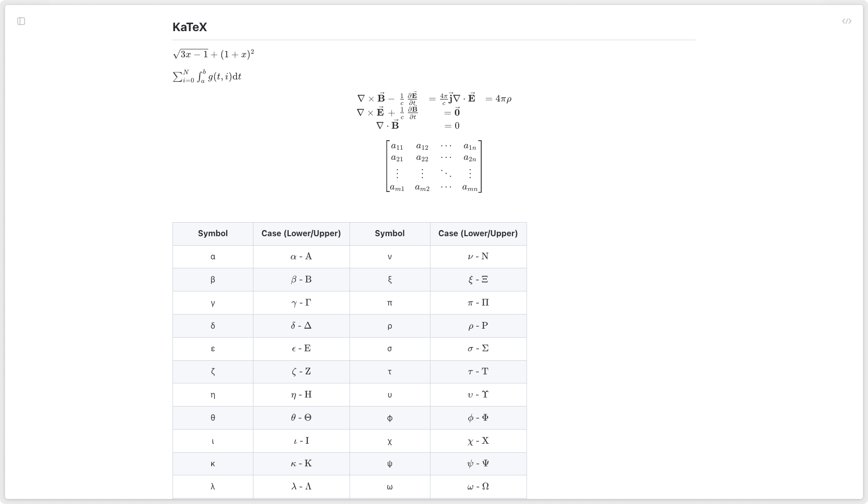The width and height of the screenshot is (868, 504).
Task: Click the ψ - Ψ cell
Action: tap(478, 464)
